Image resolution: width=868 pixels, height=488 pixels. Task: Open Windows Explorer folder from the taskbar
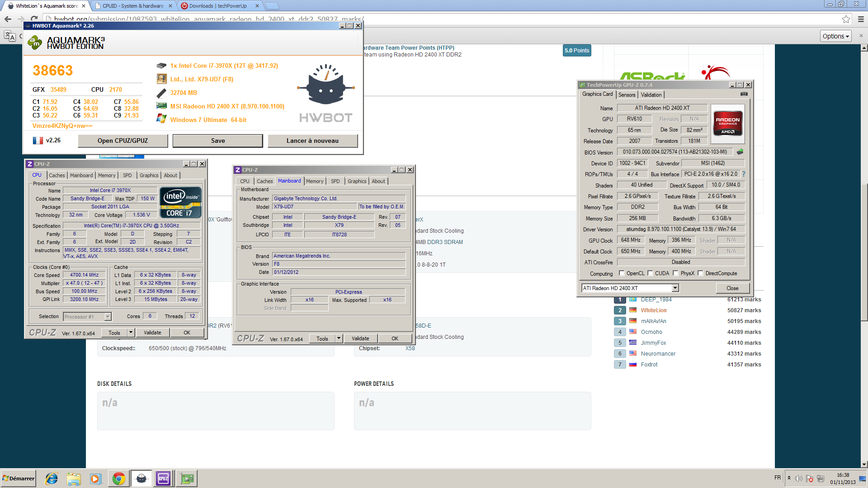pyautogui.click(x=74, y=479)
